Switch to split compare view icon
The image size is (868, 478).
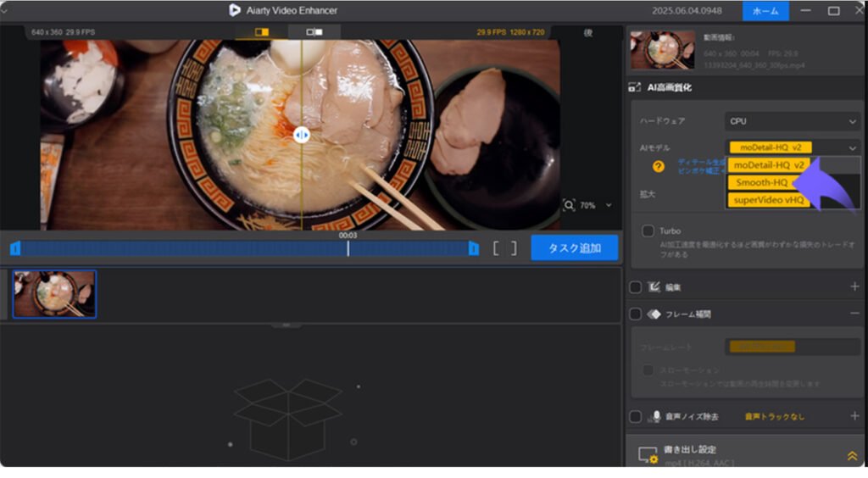[262, 32]
